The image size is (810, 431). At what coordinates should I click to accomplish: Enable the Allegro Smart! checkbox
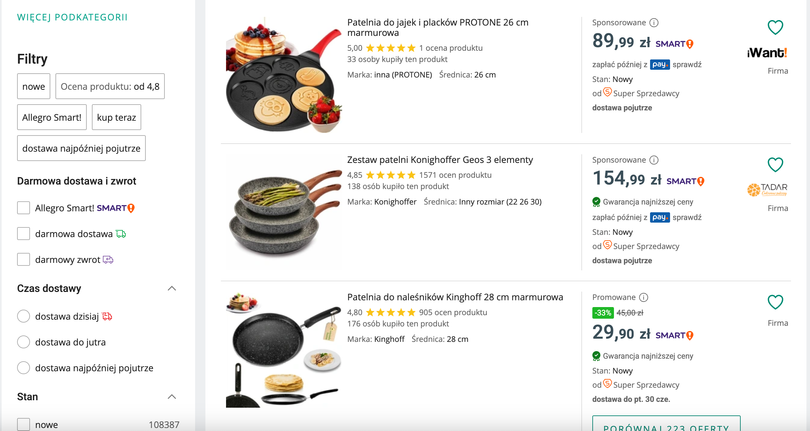coord(23,208)
